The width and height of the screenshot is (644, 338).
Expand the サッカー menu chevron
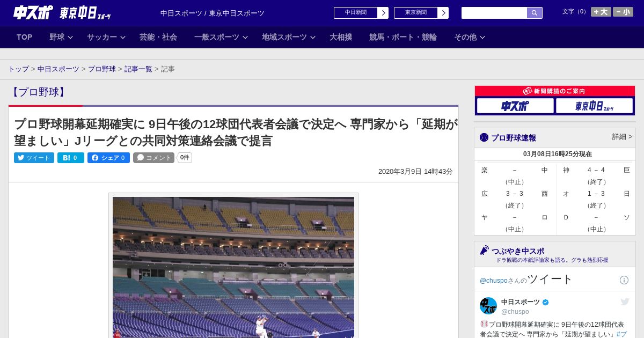tap(123, 38)
